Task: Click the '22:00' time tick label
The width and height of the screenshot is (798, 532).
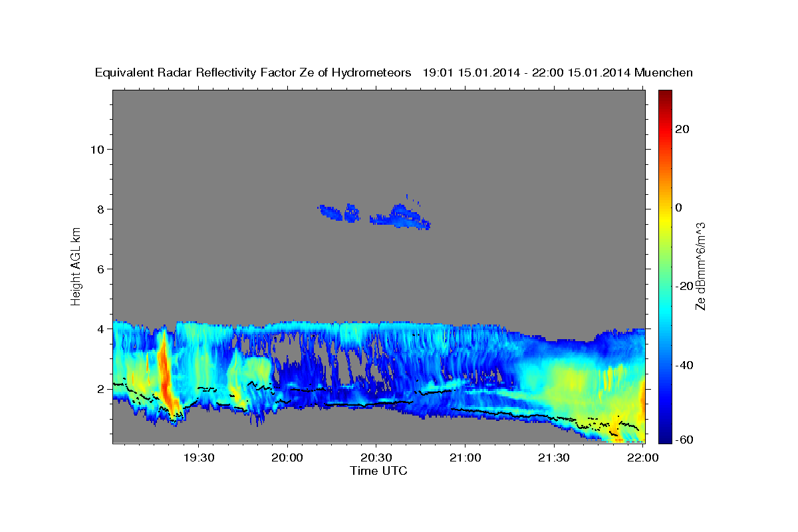Action: click(x=642, y=458)
